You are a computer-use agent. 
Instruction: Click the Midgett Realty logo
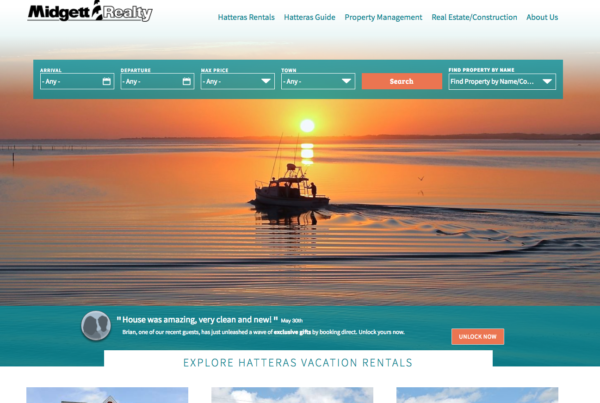pos(90,11)
